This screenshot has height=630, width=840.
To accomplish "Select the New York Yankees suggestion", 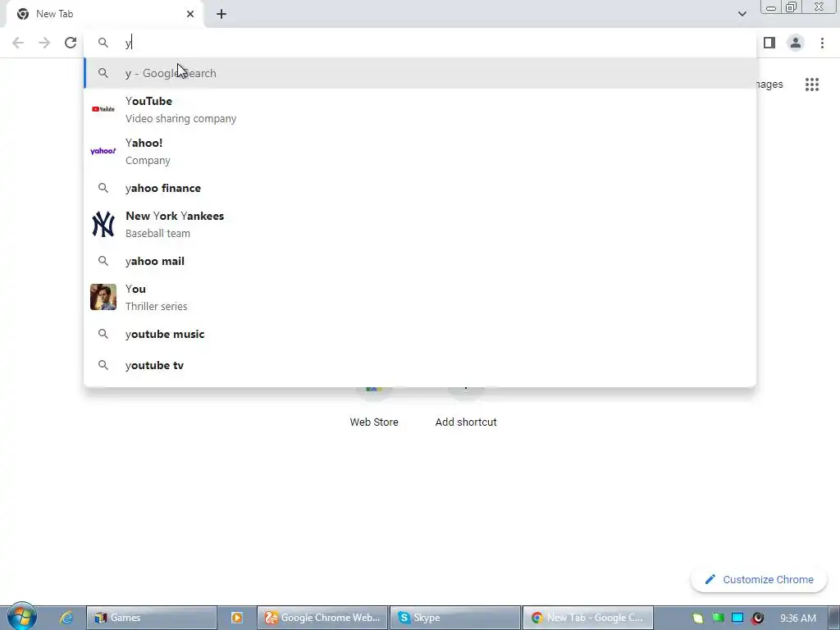I will pyautogui.click(x=420, y=224).
